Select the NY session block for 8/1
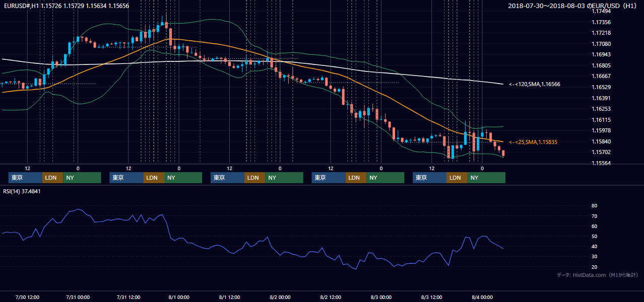644x302 pixels. click(284, 178)
